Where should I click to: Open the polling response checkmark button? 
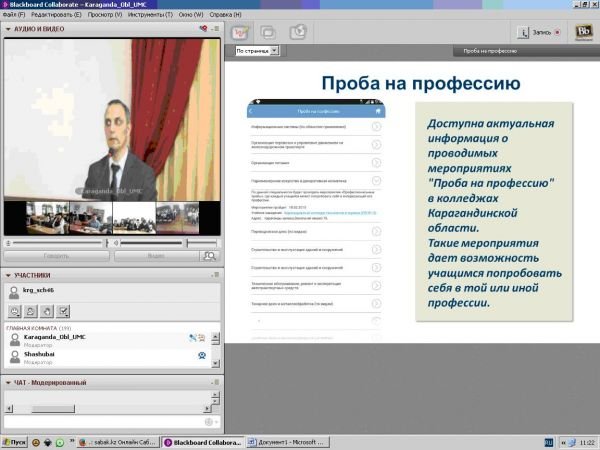pos(63,311)
